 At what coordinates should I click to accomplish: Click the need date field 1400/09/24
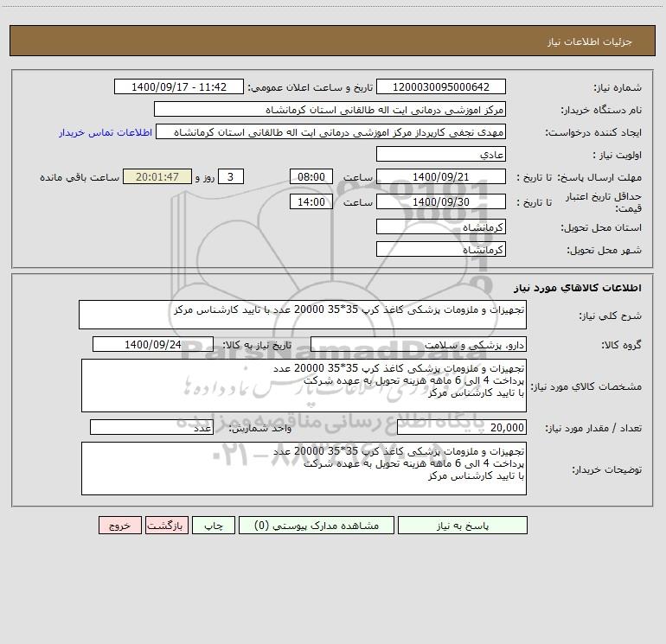tap(153, 344)
